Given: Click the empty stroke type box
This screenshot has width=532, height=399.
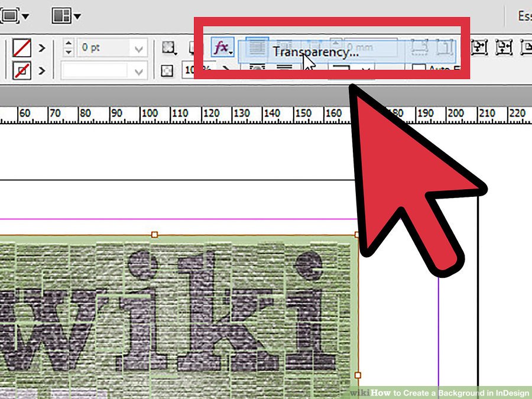Looking at the screenshot, I should pyautogui.click(x=95, y=70).
